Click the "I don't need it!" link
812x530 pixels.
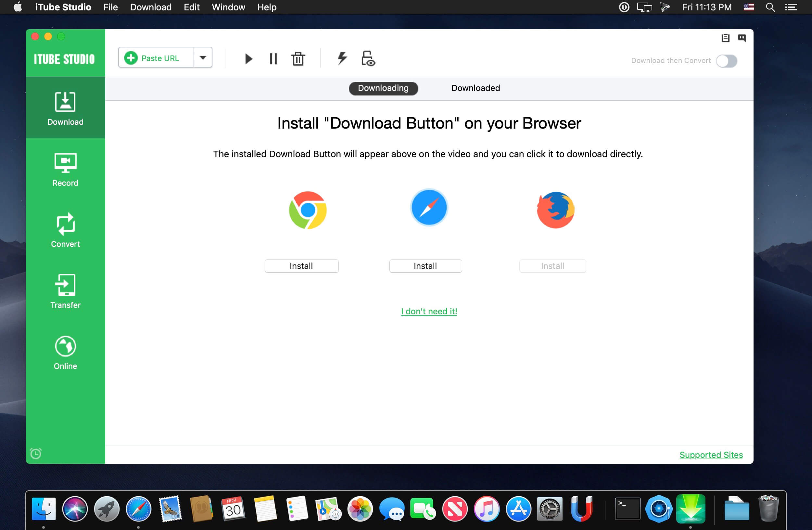429,311
